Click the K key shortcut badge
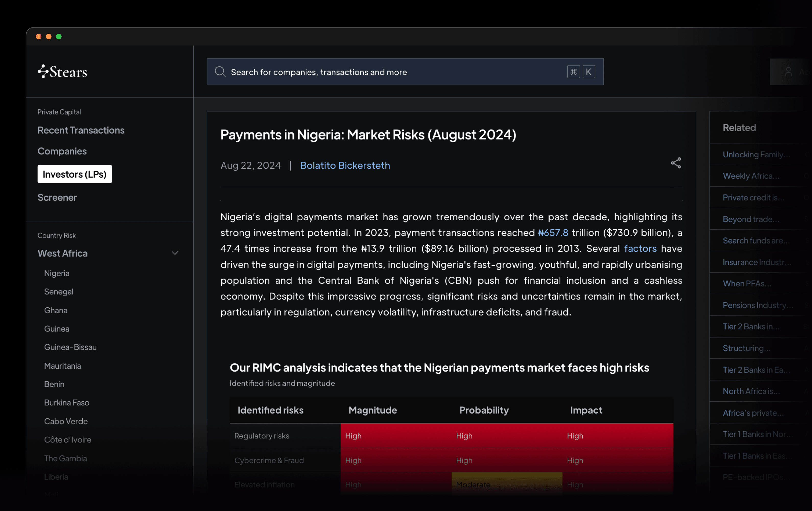The height and width of the screenshot is (511, 812). [589, 72]
